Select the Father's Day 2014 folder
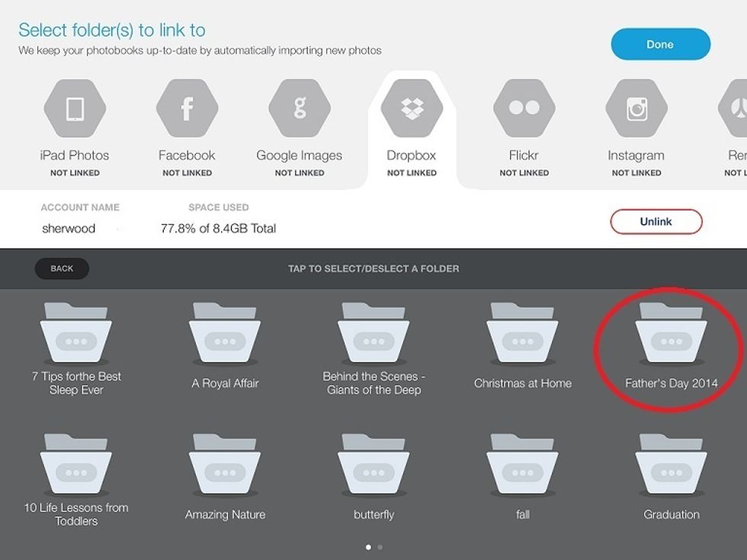The height and width of the screenshot is (560, 747). click(x=672, y=335)
